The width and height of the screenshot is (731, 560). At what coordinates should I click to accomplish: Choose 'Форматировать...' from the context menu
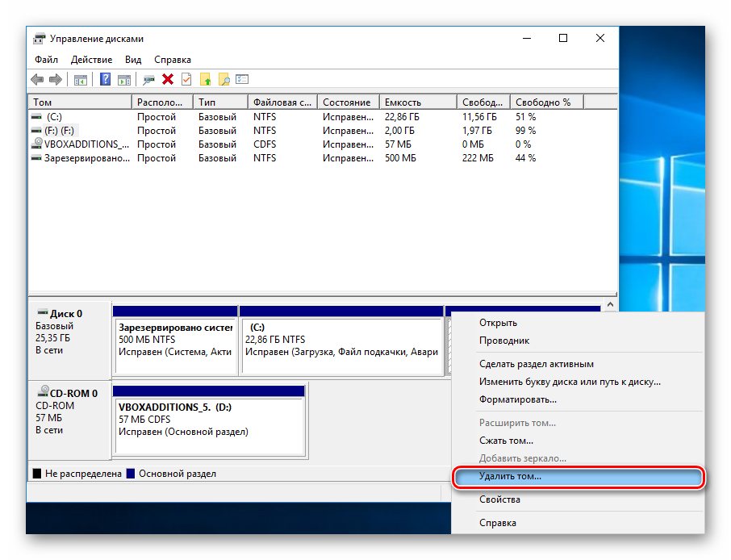517,399
